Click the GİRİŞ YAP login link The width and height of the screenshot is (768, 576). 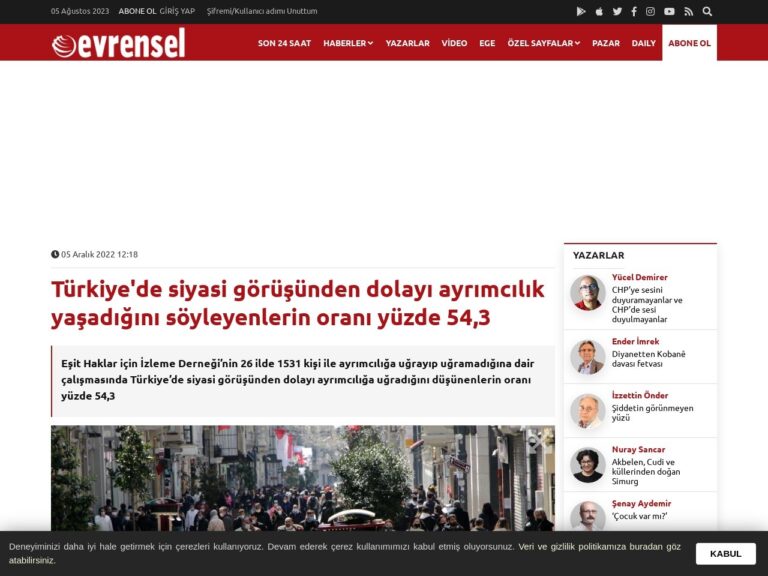pos(177,11)
